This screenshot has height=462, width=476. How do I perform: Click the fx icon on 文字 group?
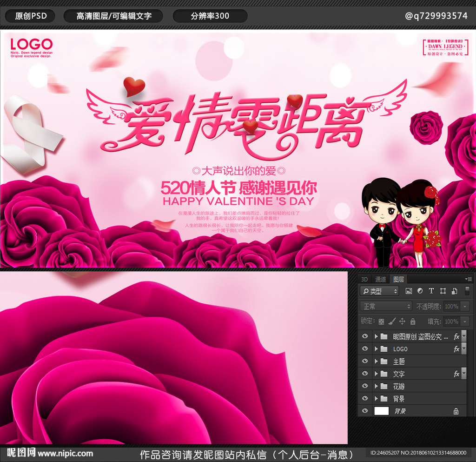(x=456, y=374)
